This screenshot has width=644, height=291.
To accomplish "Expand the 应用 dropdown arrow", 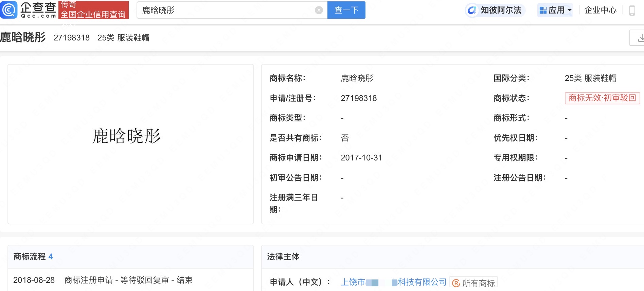I will coord(570,10).
